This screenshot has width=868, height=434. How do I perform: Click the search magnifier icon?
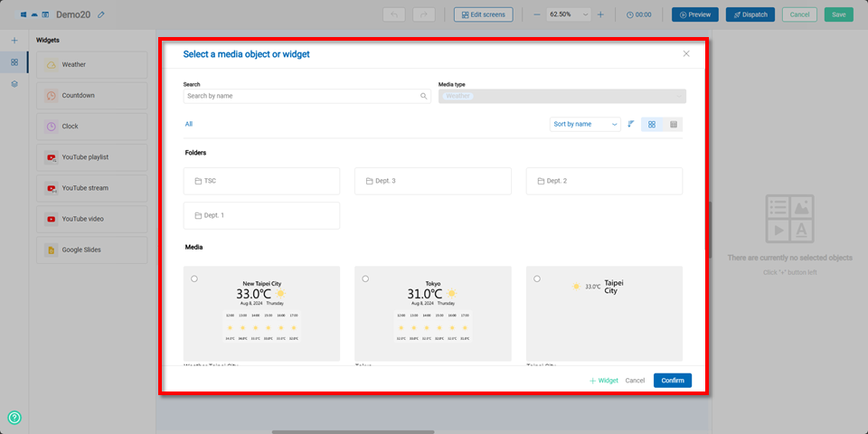click(x=423, y=96)
